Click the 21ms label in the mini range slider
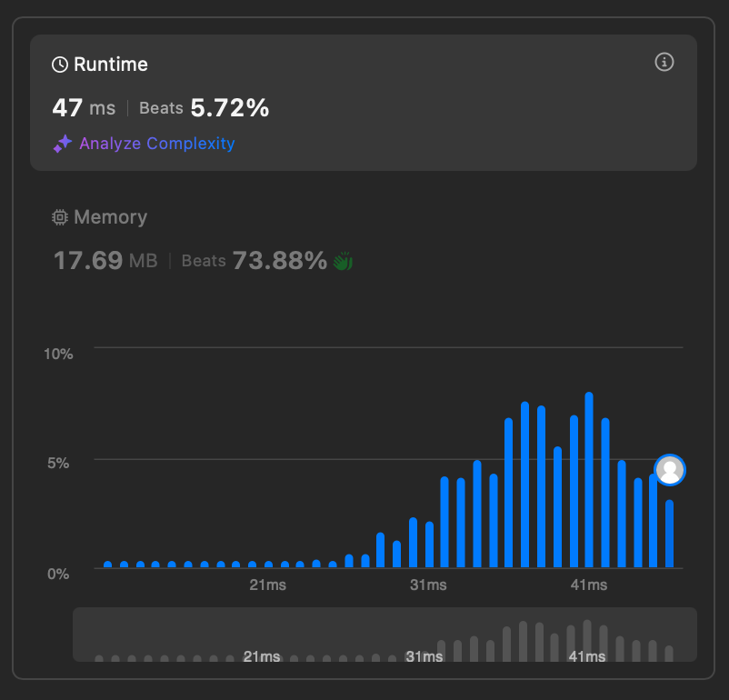This screenshot has height=700, width=729. pos(261,656)
